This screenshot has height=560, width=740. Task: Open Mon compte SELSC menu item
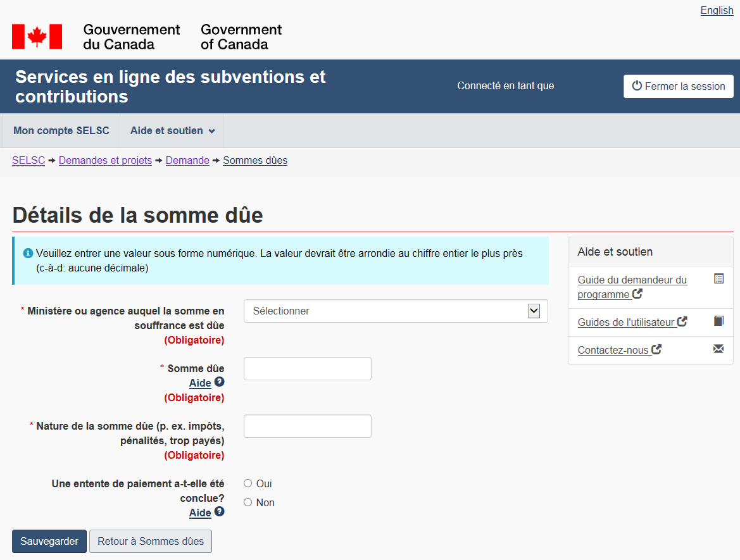61,131
